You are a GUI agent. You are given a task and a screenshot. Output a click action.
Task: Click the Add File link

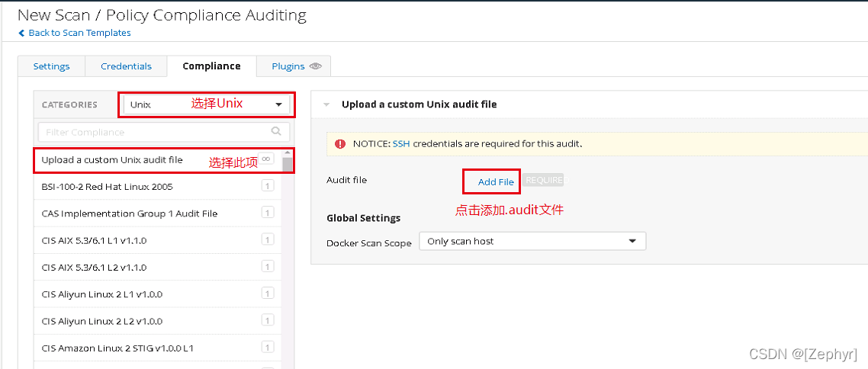coord(496,182)
